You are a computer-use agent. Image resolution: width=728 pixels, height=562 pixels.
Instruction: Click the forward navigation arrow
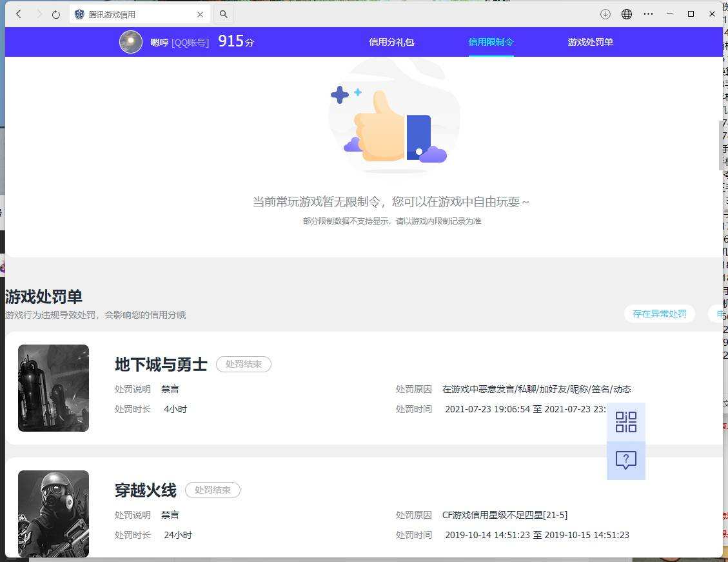39,14
